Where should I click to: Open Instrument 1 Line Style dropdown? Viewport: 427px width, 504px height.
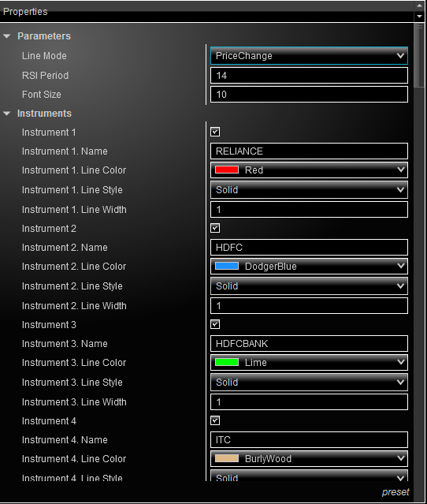click(309, 190)
